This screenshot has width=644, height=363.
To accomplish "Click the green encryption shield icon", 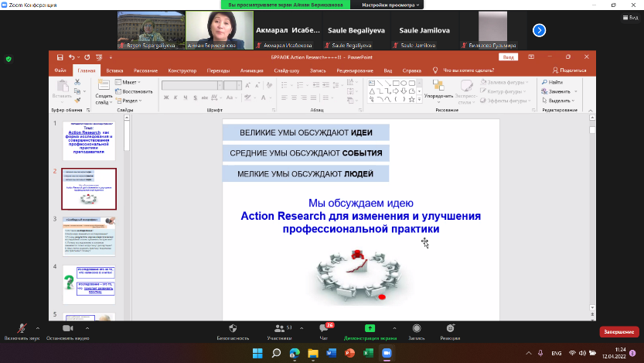I will coord(9,59).
